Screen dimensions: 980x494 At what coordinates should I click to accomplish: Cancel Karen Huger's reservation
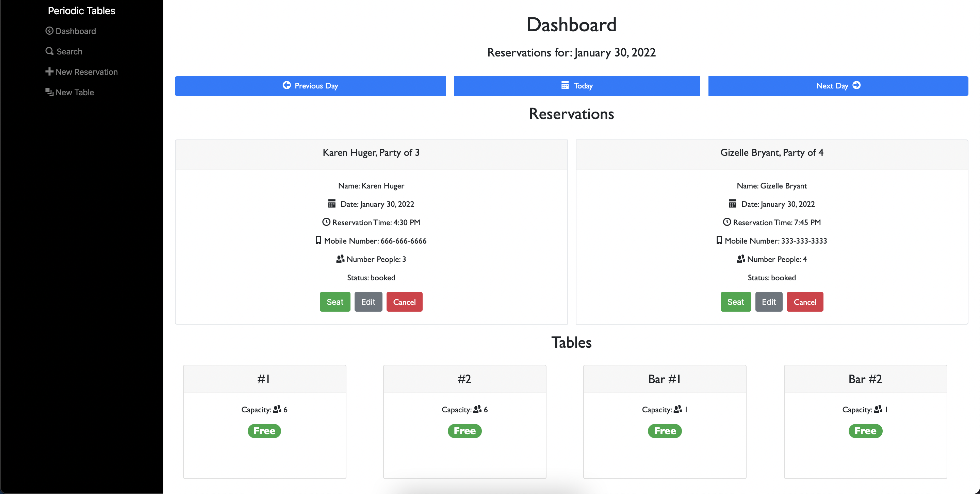(404, 301)
